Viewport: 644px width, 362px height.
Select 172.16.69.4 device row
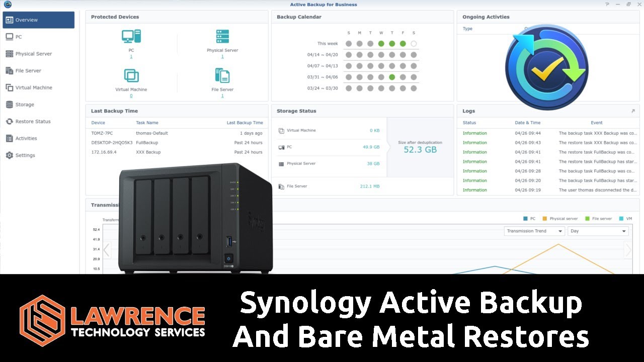click(177, 152)
